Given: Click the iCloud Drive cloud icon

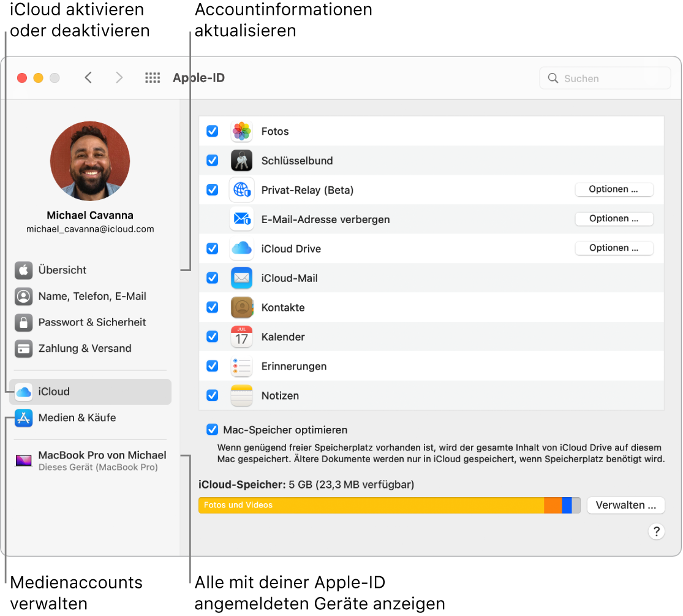Looking at the screenshot, I should click(x=241, y=249).
